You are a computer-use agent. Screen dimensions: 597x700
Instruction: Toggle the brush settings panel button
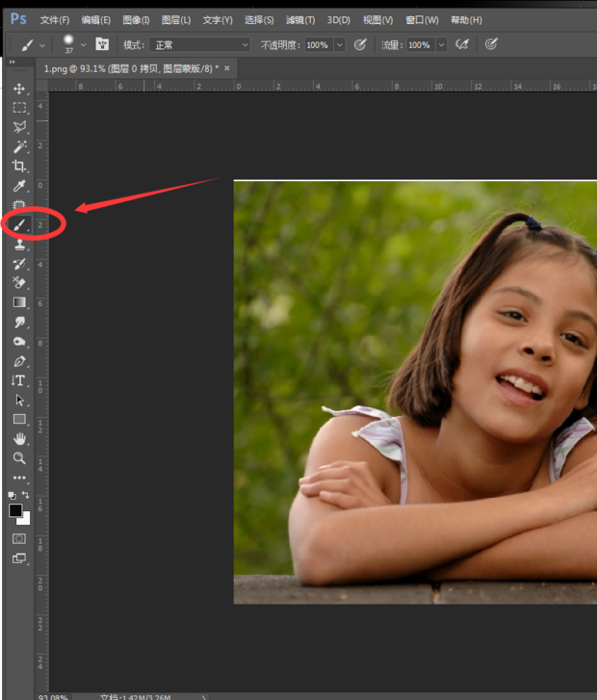pyautogui.click(x=102, y=44)
